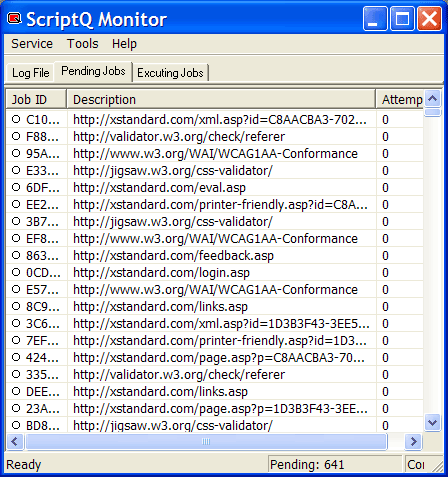Viewport: 448px width, 477px height.
Task: Click the circle icon for job 863...
Action: pos(16,255)
